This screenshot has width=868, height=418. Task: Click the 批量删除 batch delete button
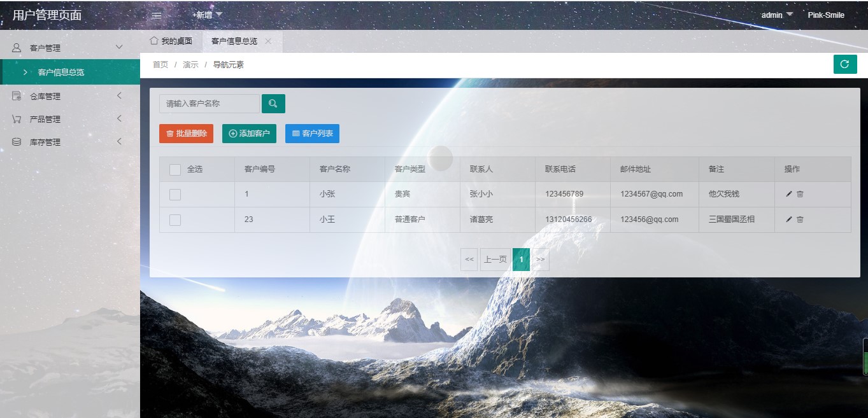click(186, 134)
